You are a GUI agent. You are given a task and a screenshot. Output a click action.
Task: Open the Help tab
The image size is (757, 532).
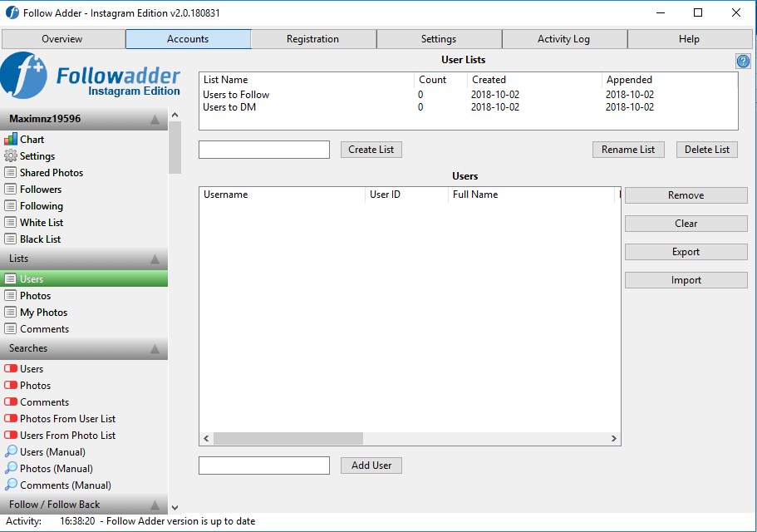690,39
